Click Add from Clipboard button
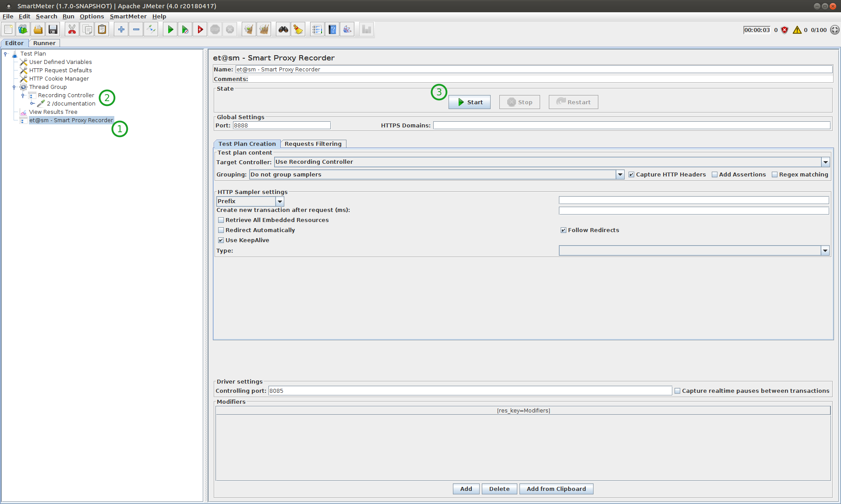The height and width of the screenshot is (504, 841). (556, 489)
